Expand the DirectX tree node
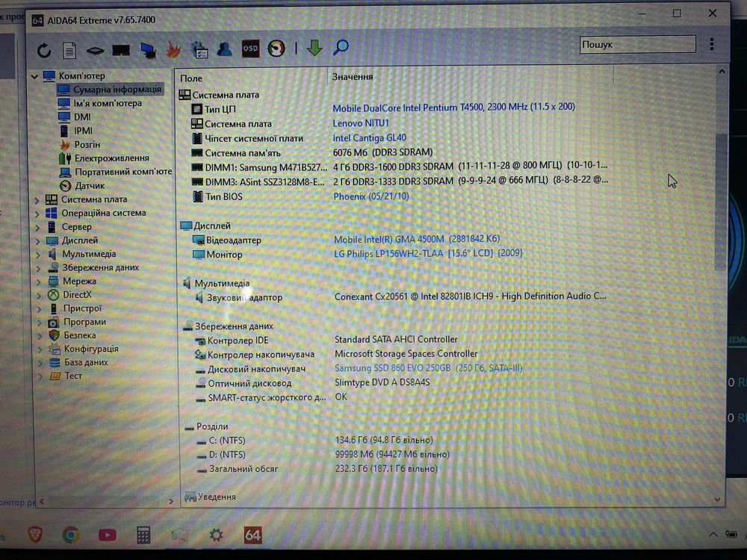 tap(40, 295)
